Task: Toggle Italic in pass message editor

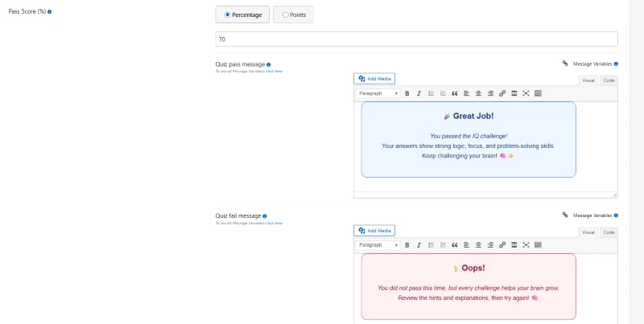Action: pos(419,93)
